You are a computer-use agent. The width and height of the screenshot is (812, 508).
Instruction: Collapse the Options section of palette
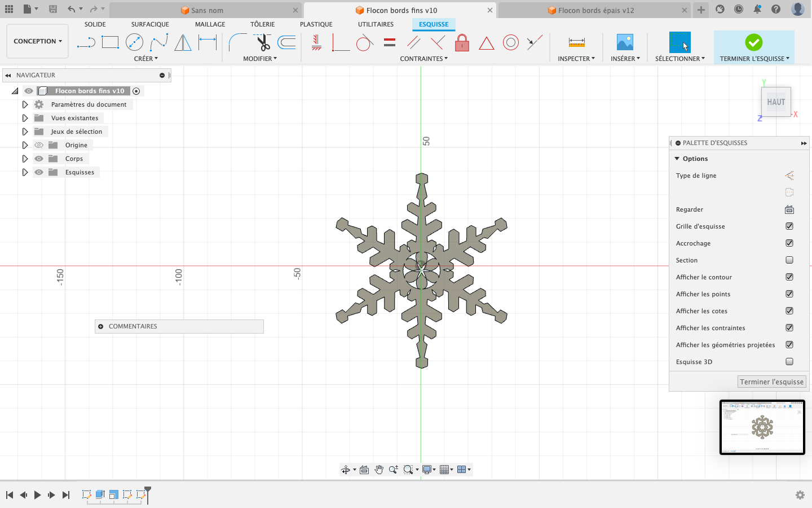(677, 159)
